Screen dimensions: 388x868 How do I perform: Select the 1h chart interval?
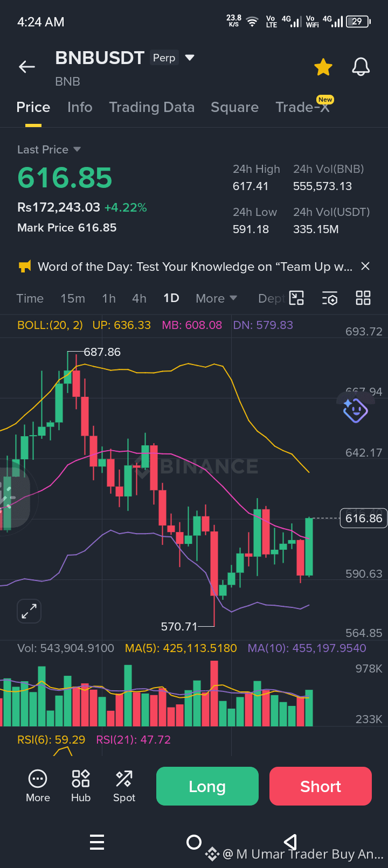pyautogui.click(x=109, y=298)
